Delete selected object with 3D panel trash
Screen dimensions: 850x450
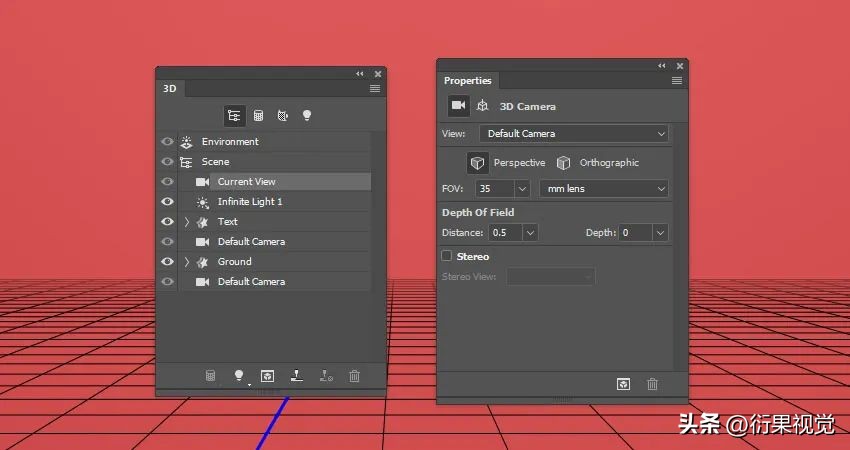(355, 376)
